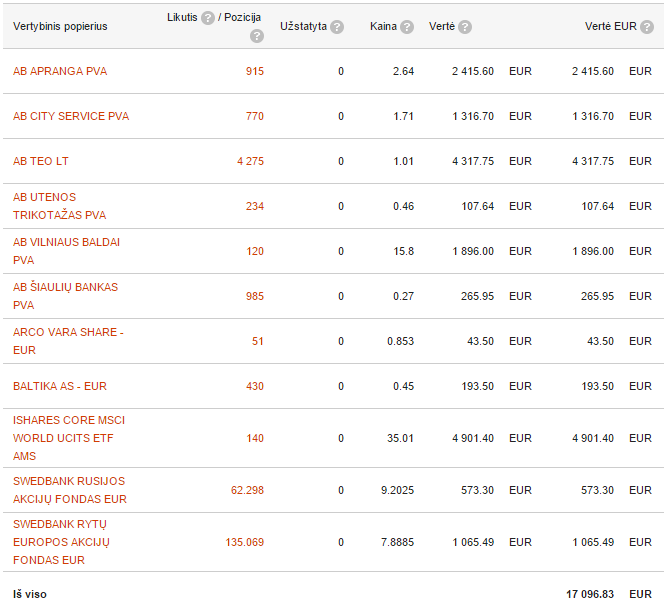This screenshot has height=608, width=664.
Task: Click the Kaina column header text
Action: click(x=383, y=26)
